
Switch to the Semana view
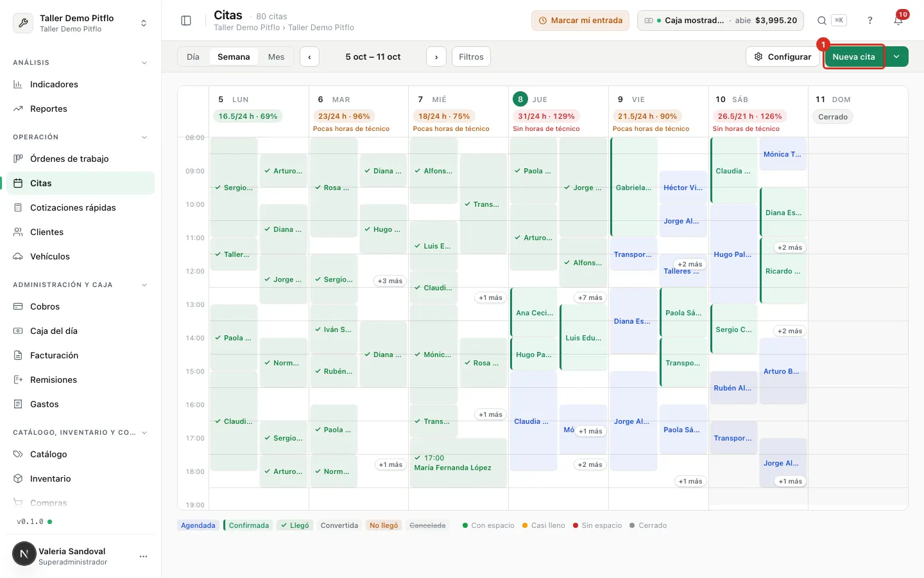(234, 57)
